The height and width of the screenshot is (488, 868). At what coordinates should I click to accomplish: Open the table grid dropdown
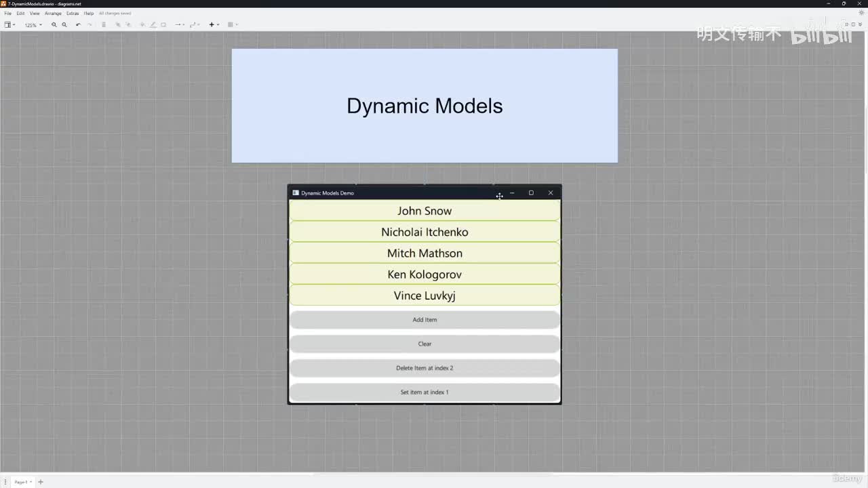click(x=232, y=25)
